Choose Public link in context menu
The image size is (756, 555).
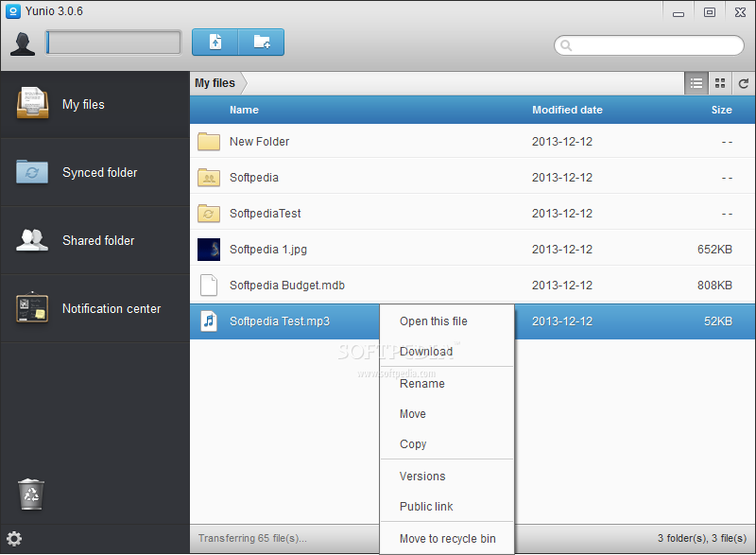(x=447, y=506)
